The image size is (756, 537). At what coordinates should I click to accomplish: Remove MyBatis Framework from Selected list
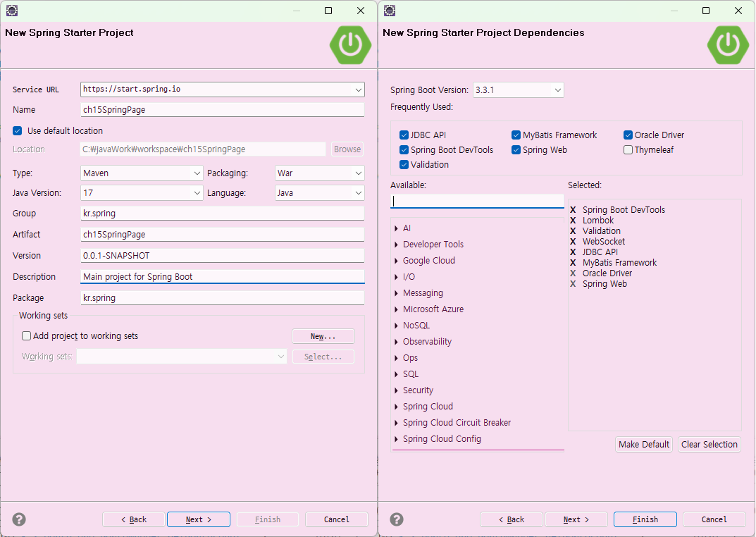click(x=573, y=263)
